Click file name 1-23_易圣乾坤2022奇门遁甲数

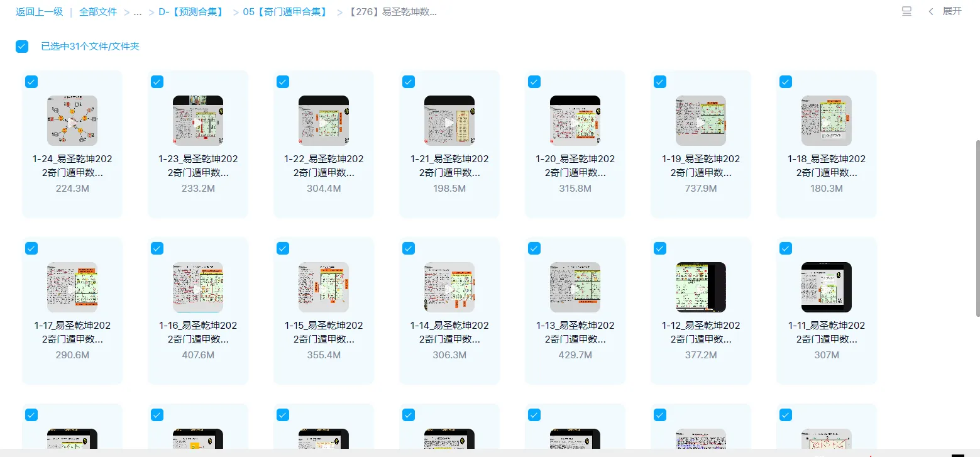click(x=198, y=165)
